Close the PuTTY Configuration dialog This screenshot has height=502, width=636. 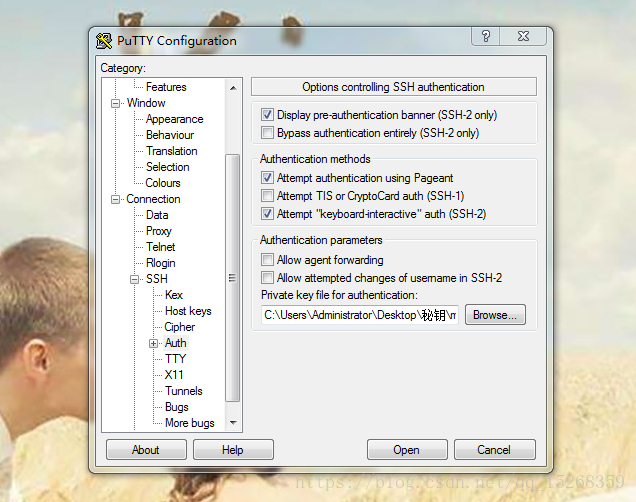(x=523, y=36)
